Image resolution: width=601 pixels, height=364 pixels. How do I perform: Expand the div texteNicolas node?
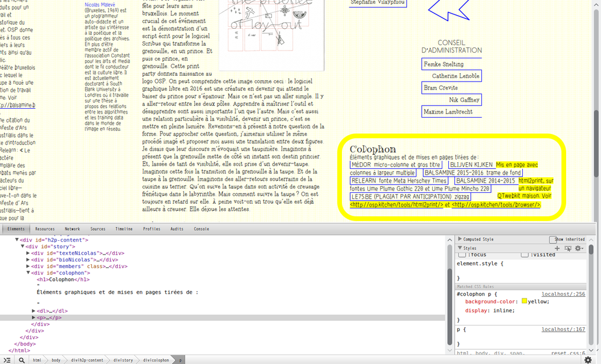pyautogui.click(x=28, y=253)
